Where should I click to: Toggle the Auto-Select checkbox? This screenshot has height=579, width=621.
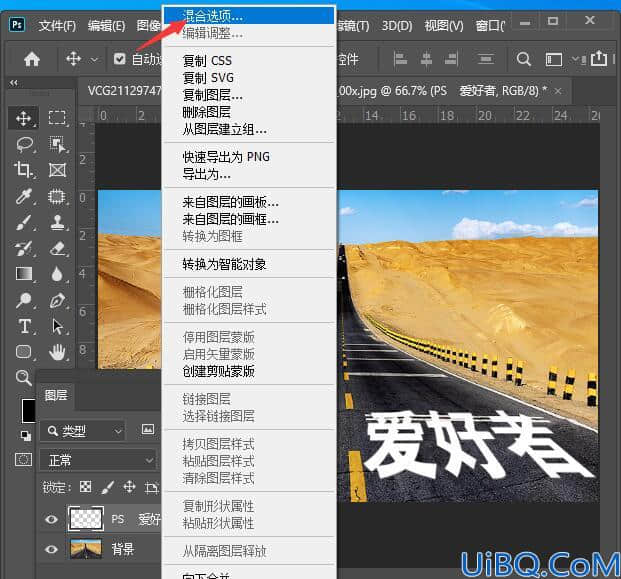click(x=120, y=59)
